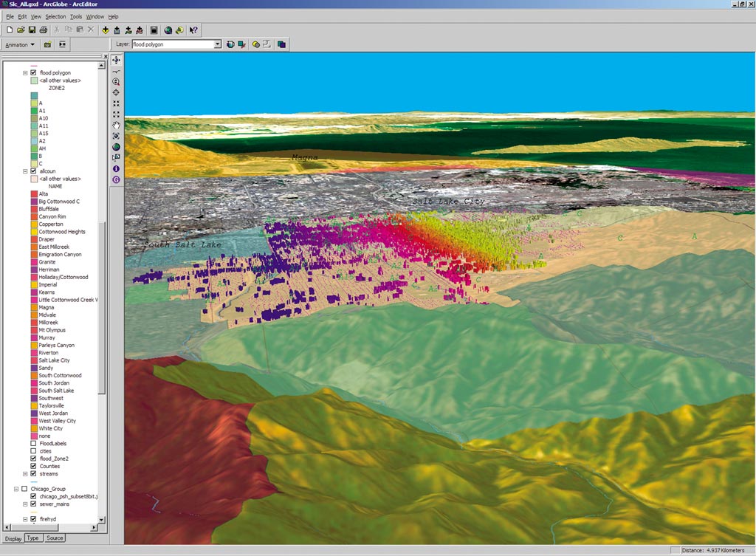Click the Print icon in the toolbar
756x556 pixels.
(44, 30)
